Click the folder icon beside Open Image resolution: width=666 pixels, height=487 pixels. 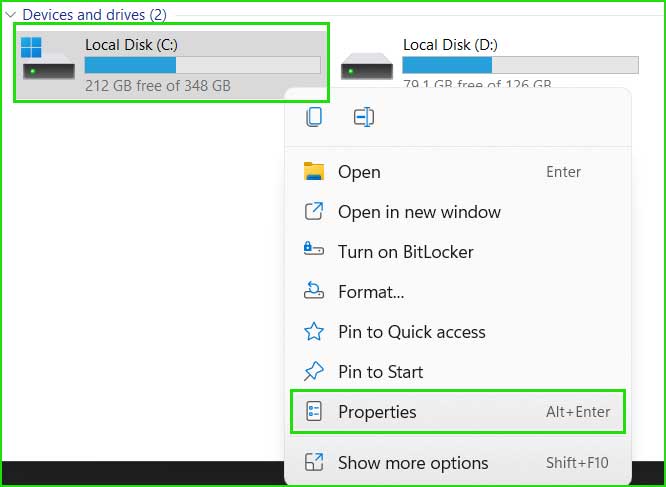[x=314, y=172]
